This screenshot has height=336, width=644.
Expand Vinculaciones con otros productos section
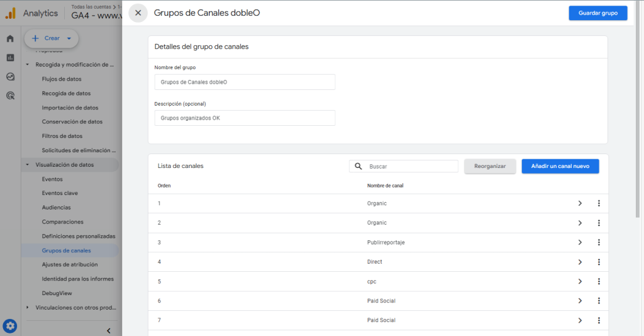pos(28,308)
